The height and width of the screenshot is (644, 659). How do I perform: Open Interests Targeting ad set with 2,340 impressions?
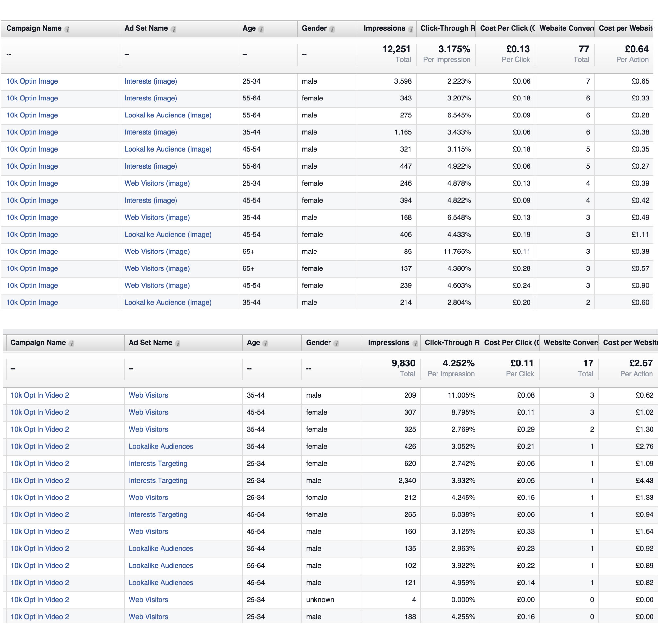tap(158, 480)
